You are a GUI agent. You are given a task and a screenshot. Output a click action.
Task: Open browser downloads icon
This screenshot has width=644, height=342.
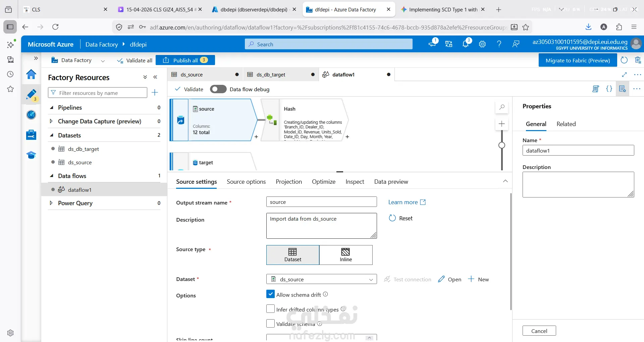[588, 27]
